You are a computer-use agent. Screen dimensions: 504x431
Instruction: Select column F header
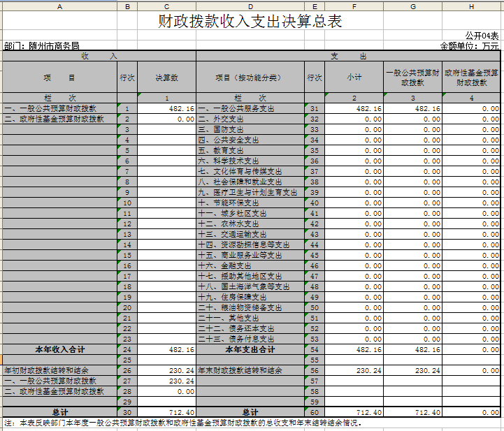click(x=354, y=6)
